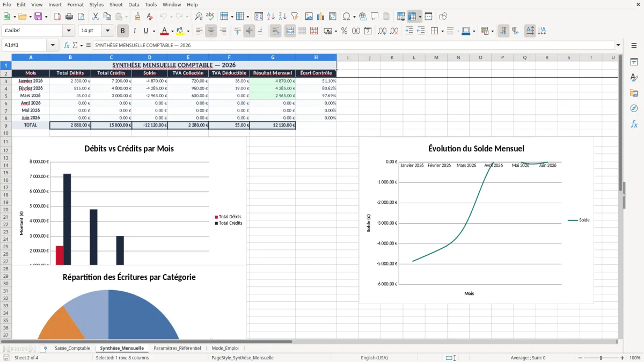Toggle Center Vertically alignment
The height and width of the screenshot is (362, 644).
249,31
